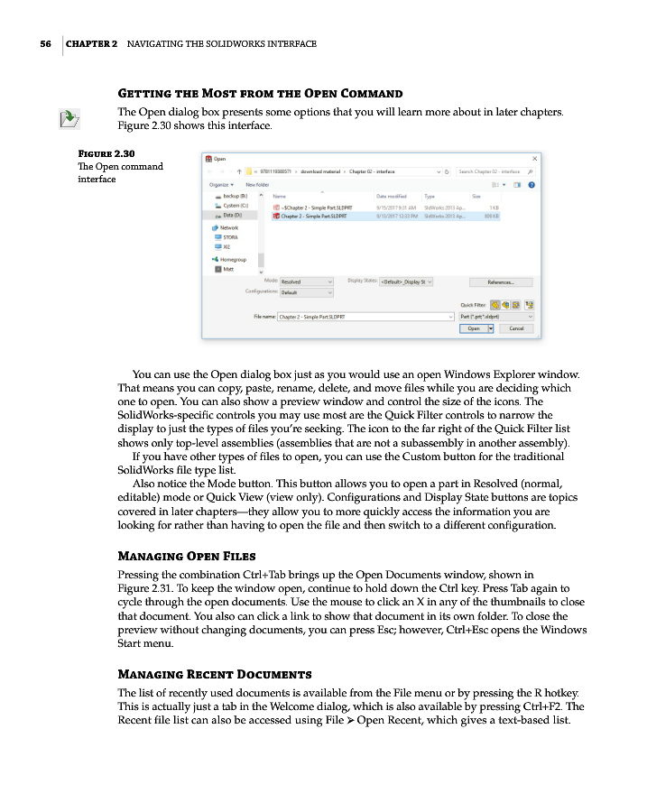
Task: Open the file type filter dropdown
Action: click(497, 317)
